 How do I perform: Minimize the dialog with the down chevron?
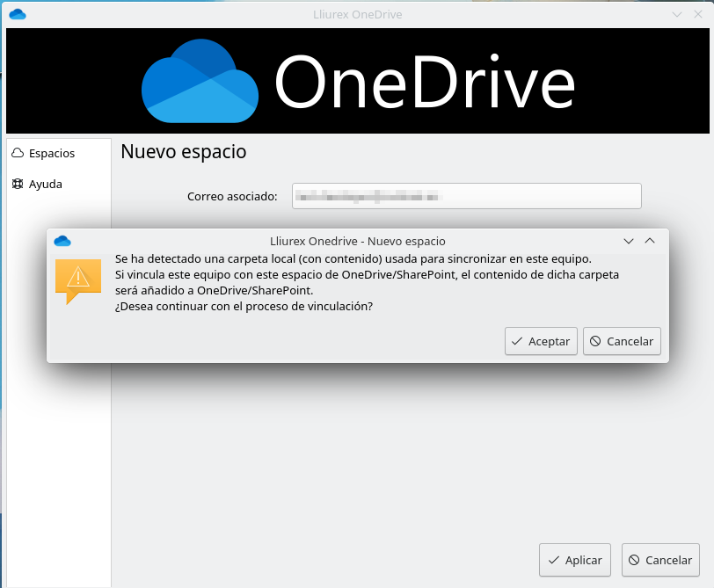pos(629,241)
